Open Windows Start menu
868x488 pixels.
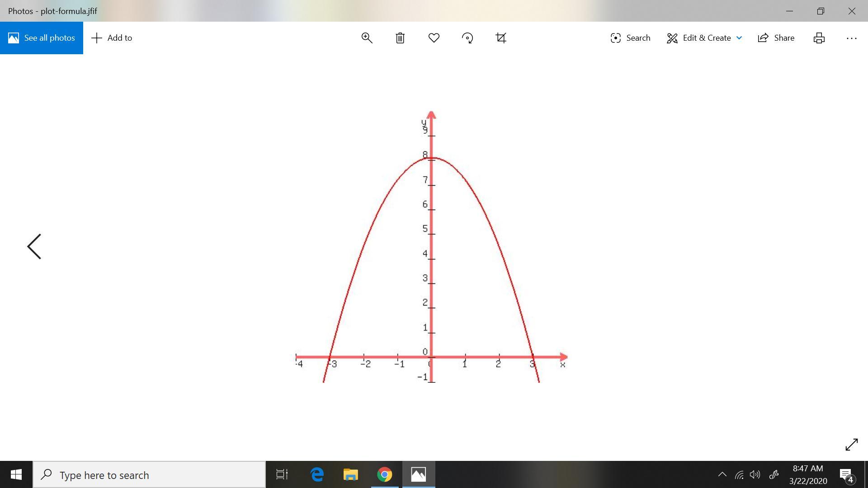[x=16, y=475]
